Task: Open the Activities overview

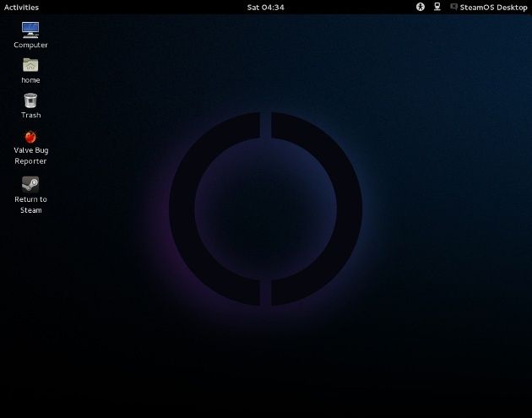Action: [x=21, y=7]
